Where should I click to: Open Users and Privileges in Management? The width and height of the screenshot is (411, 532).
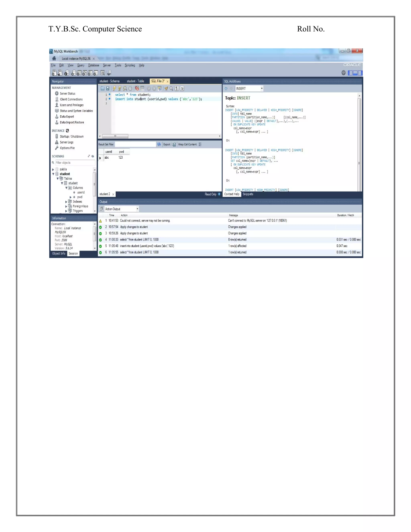72,105
